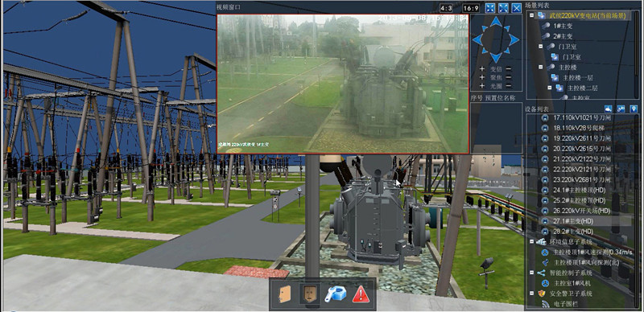644x312 pixels.
Task: Select the blue wrench tool icon
Action: click(x=335, y=294)
